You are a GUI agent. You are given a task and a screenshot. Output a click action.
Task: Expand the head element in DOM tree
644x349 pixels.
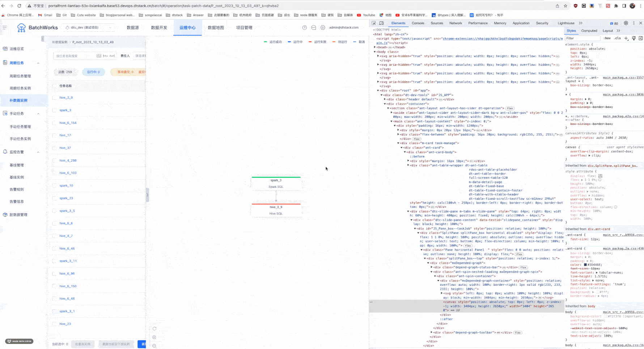click(x=375, y=47)
